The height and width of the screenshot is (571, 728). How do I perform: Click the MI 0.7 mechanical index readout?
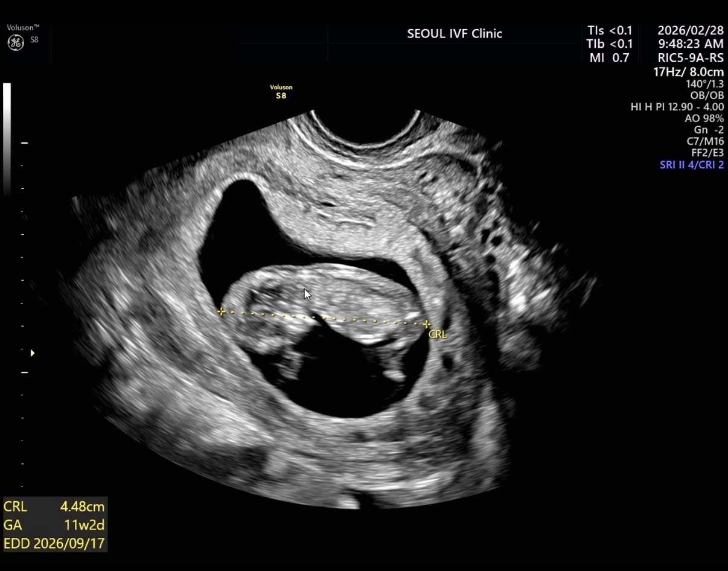pos(609,58)
